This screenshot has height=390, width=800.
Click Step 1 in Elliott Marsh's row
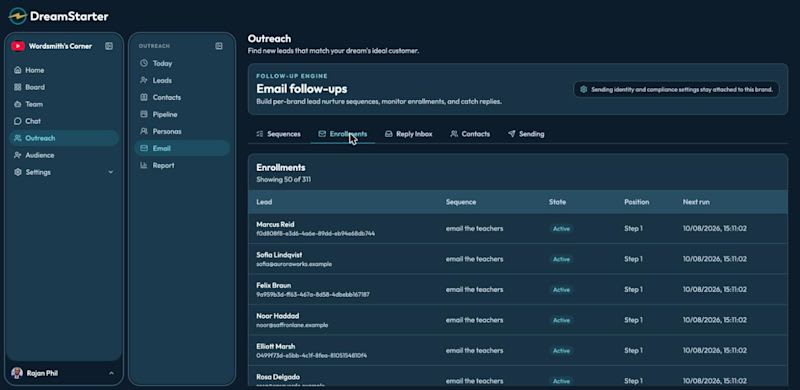click(x=633, y=351)
